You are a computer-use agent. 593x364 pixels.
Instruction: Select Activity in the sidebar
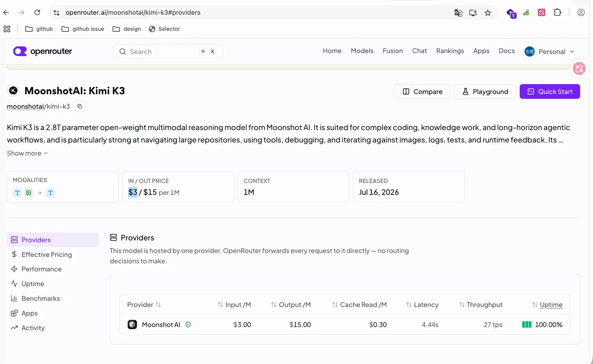pos(53,328)
